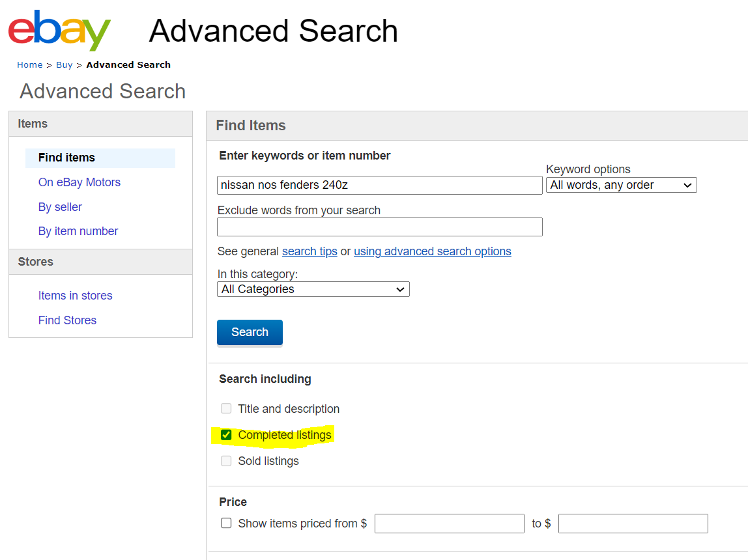
Task: Open Items in stores search
Action: [x=76, y=296]
